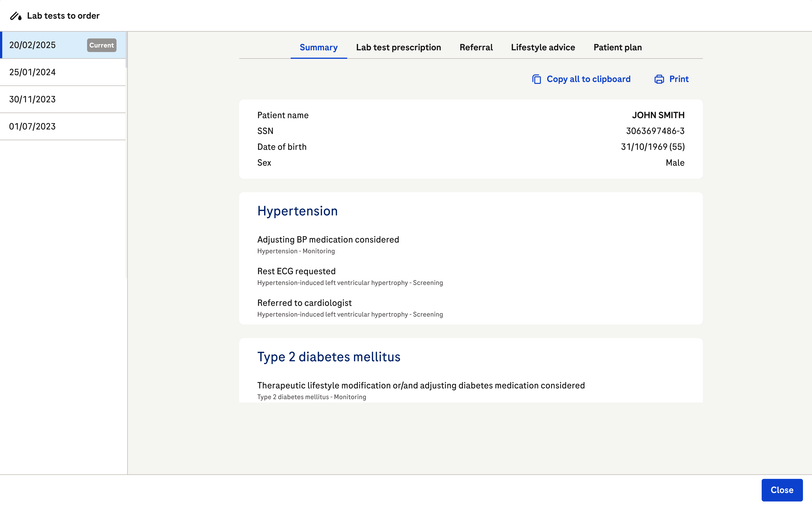Open the 30/11/2023 visit record

32,99
